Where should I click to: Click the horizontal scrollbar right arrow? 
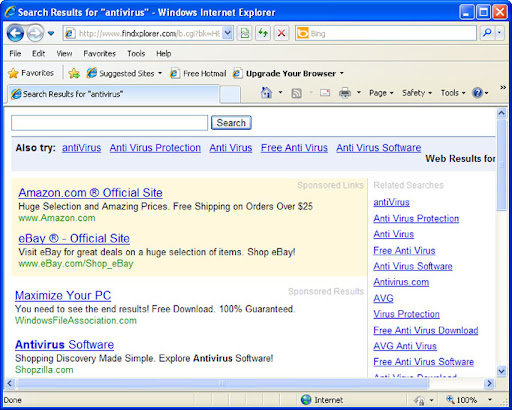tap(489, 383)
